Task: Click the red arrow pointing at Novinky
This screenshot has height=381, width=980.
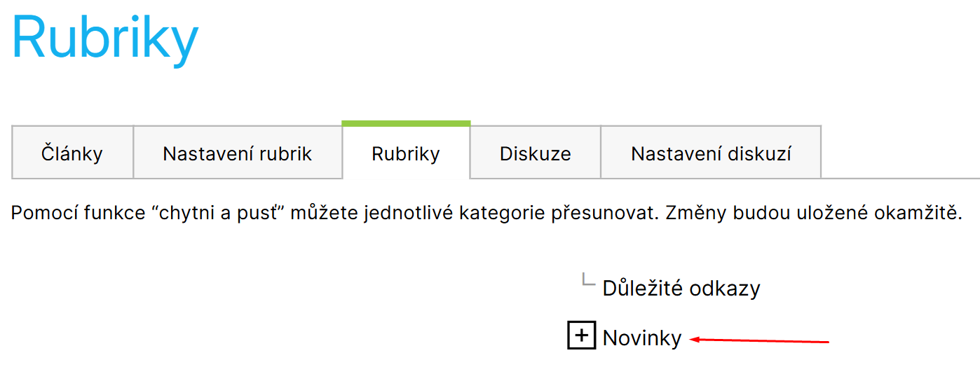Action: pos(761,341)
